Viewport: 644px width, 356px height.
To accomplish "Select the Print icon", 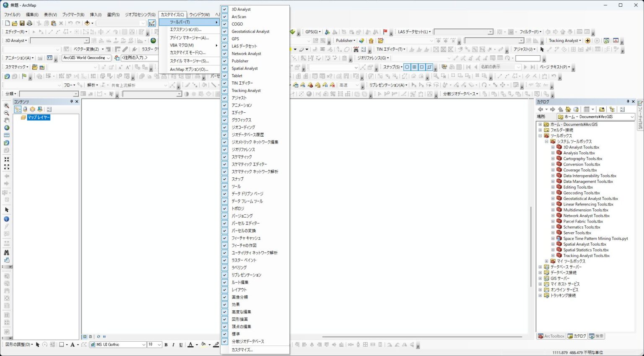I will [x=29, y=23].
